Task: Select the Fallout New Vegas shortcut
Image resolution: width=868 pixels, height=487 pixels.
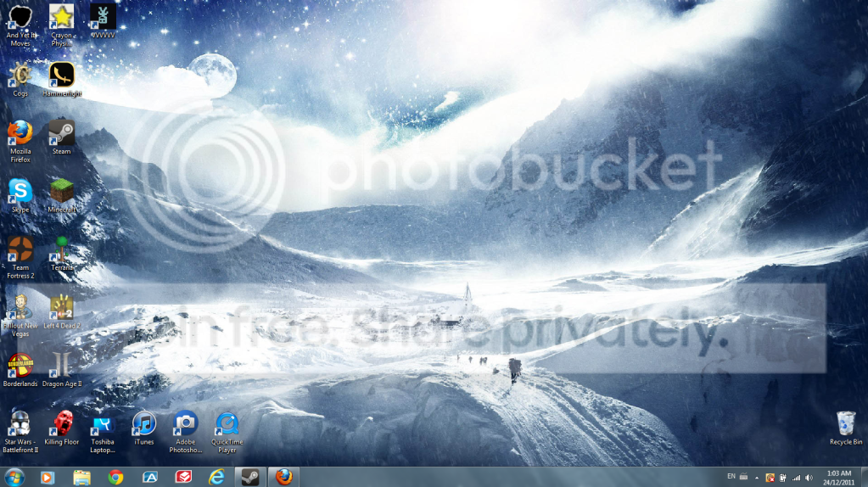Action: (20, 316)
